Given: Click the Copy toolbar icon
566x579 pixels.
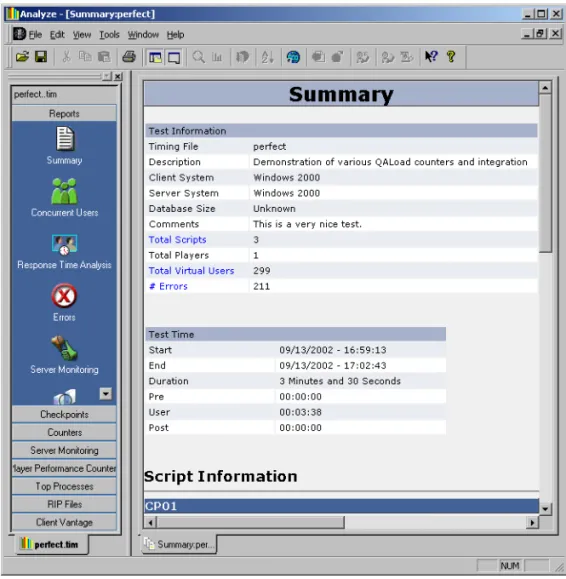Looking at the screenshot, I should click(x=85, y=57).
